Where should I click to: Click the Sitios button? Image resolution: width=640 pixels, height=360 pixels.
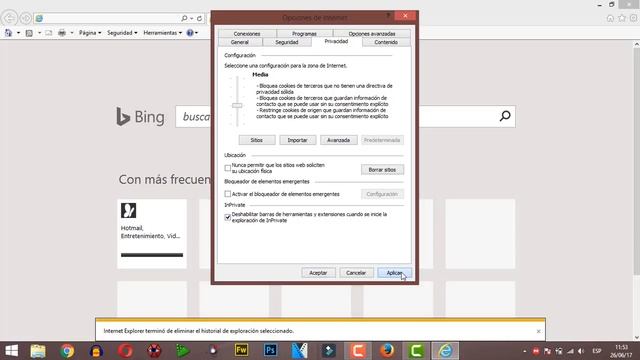pos(257,140)
